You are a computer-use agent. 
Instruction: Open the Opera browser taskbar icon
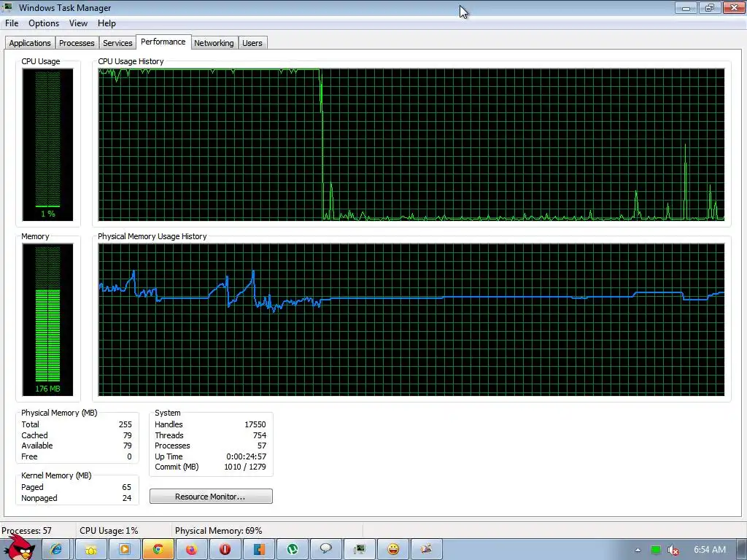point(225,550)
